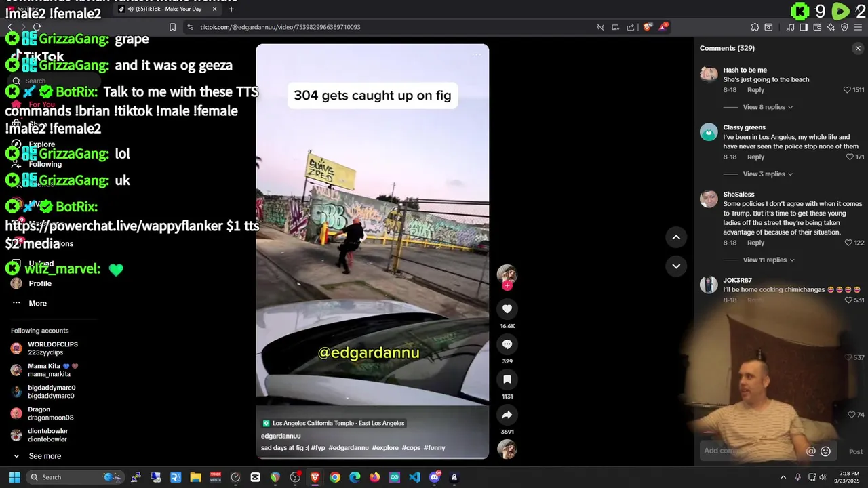
Task: Open diontebowler following account
Action: 39,435
